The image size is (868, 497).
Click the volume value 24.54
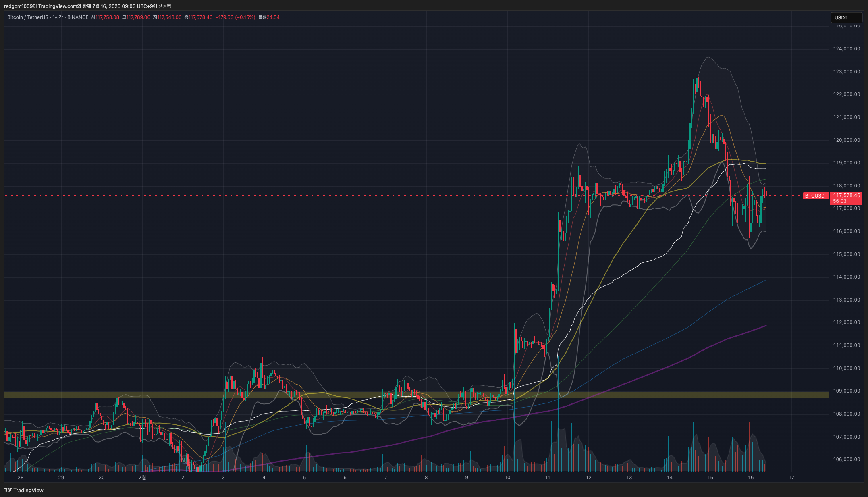273,17
